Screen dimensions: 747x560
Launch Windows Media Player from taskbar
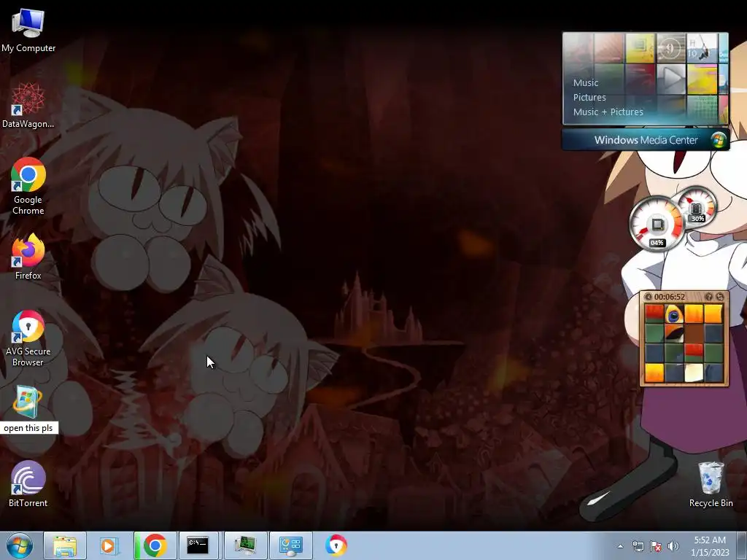click(x=109, y=545)
